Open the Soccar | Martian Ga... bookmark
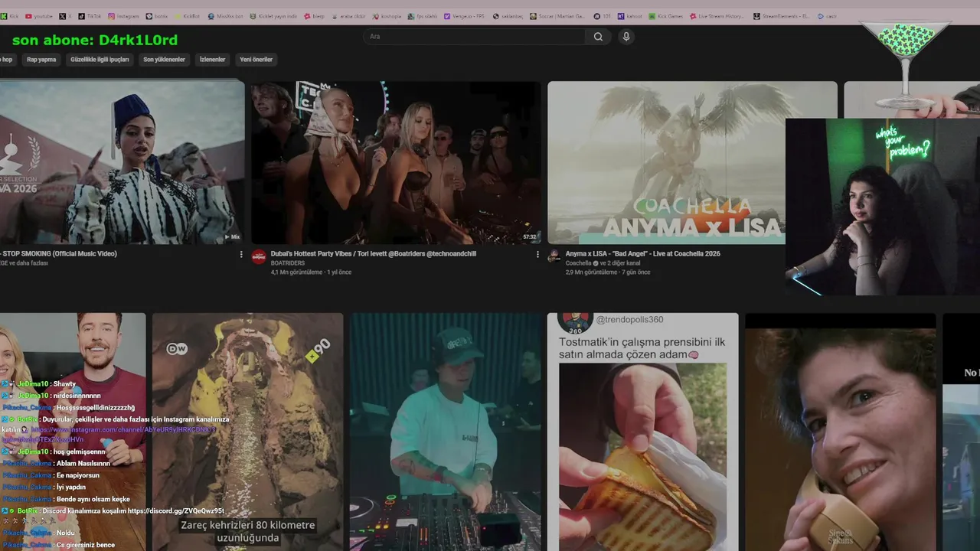Viewport: 980px width, 551px height. [x=557, y=16]
